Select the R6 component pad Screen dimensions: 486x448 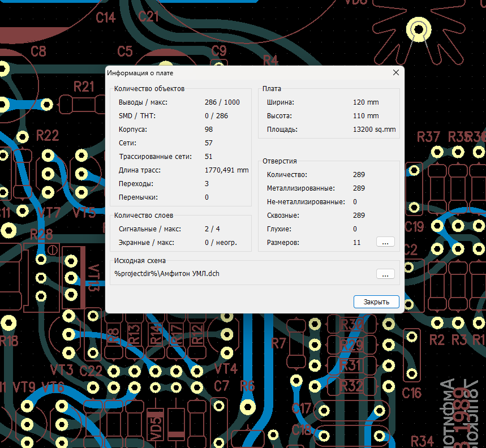247,406
